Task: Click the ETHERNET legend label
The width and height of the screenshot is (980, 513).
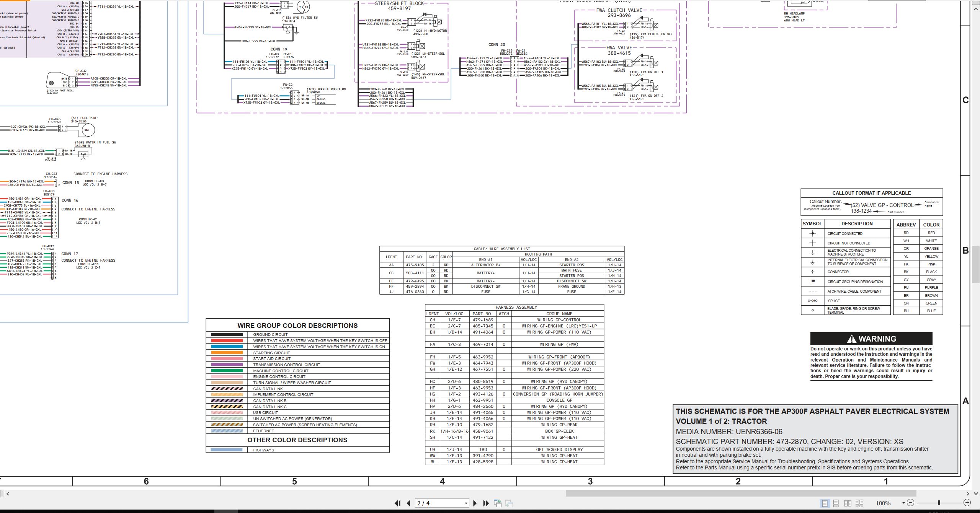Action: (264, 431)
